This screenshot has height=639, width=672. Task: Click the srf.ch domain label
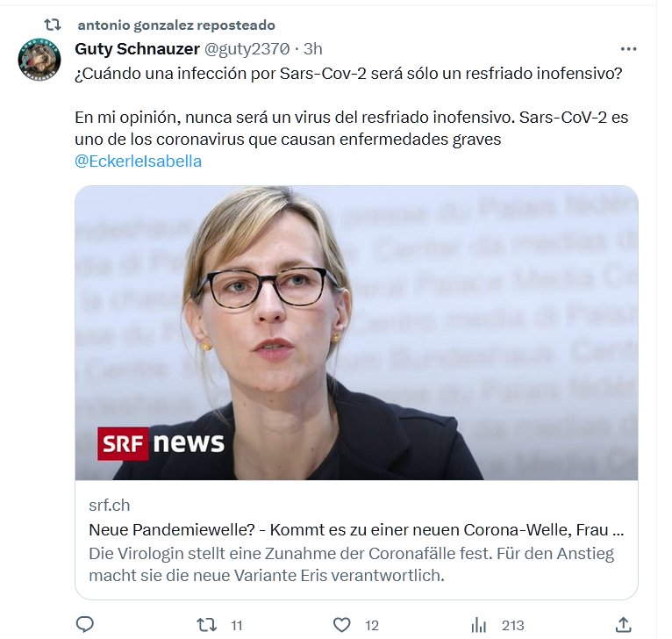click(x=110, y=506)
